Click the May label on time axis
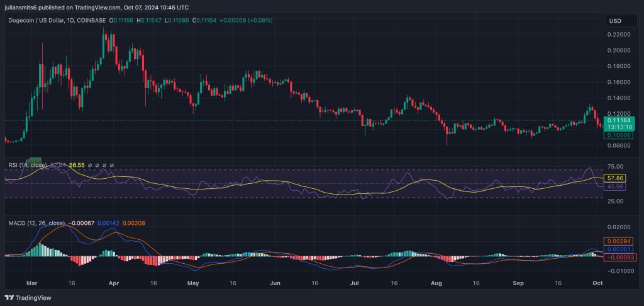Viewport: 644px width, 306px height. (193, 283)
